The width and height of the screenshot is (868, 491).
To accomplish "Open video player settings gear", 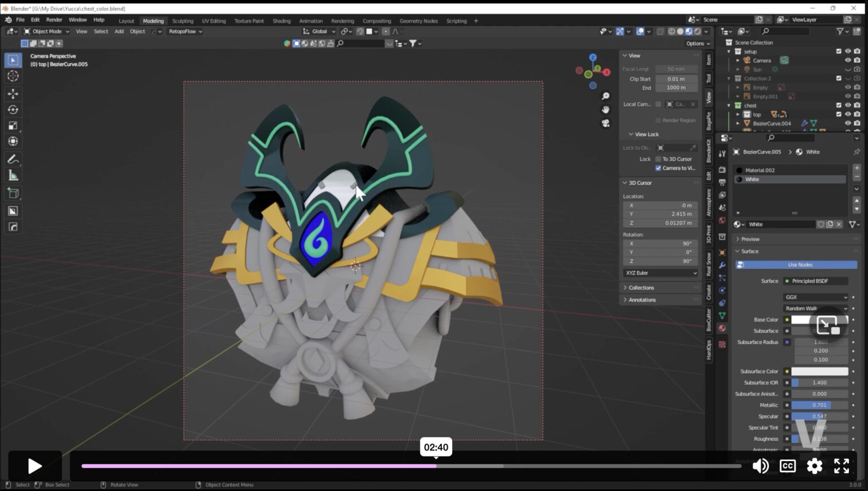I will click(814, 466).
